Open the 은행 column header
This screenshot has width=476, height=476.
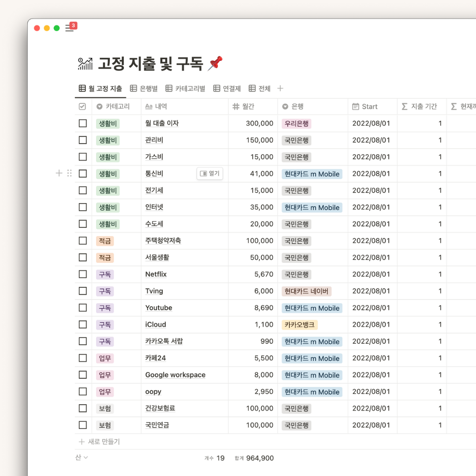point(312,107)
